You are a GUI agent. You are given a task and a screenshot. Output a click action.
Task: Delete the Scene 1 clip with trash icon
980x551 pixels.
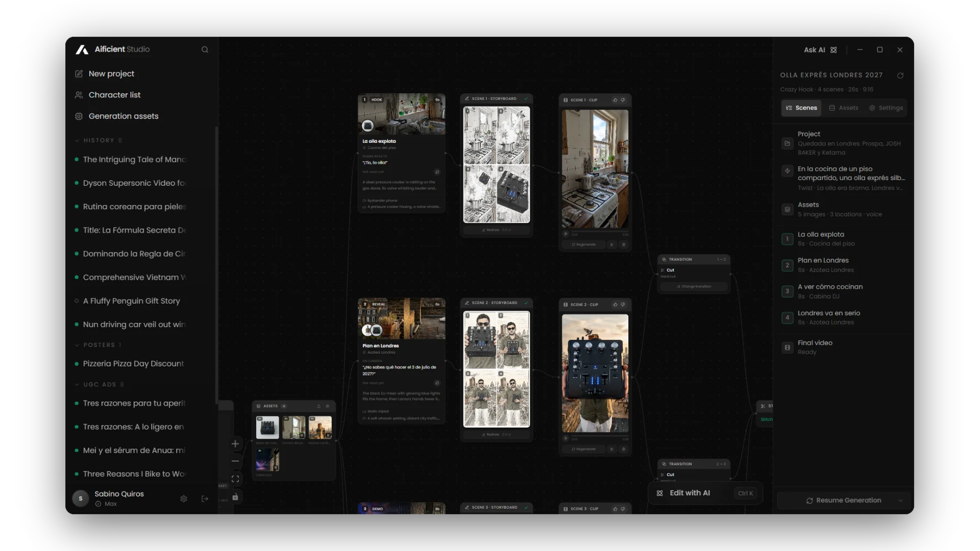click(623, 244)
